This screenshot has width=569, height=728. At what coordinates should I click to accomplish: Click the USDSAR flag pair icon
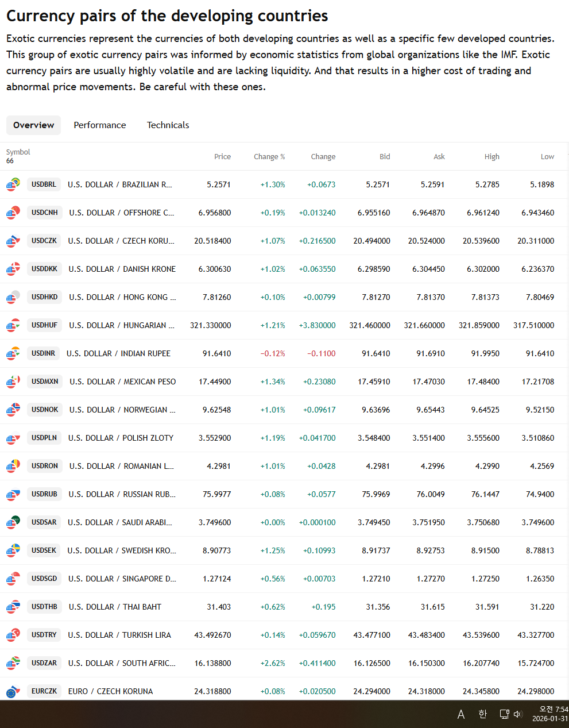tap(13, 522)
